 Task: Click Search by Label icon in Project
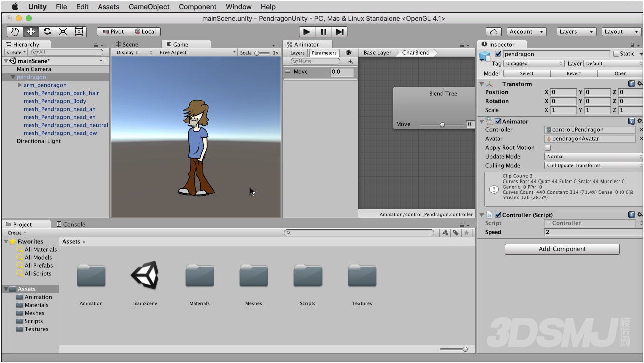tap(456, 233)
